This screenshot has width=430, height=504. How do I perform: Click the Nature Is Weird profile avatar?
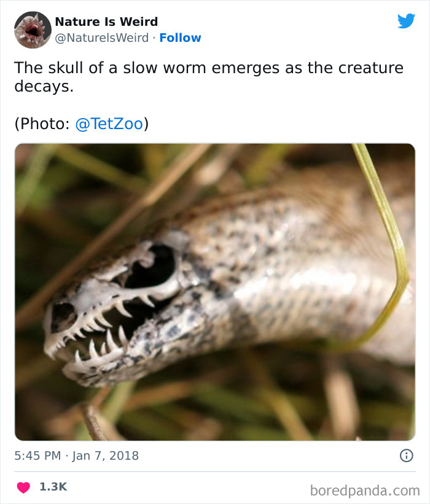tap(33, 28)
